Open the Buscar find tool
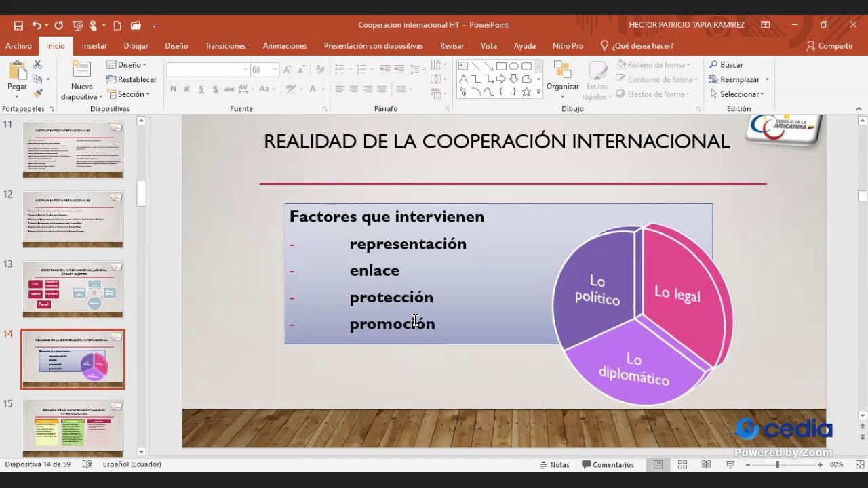This screenshot has width=868, height=488. pos(726,64)
